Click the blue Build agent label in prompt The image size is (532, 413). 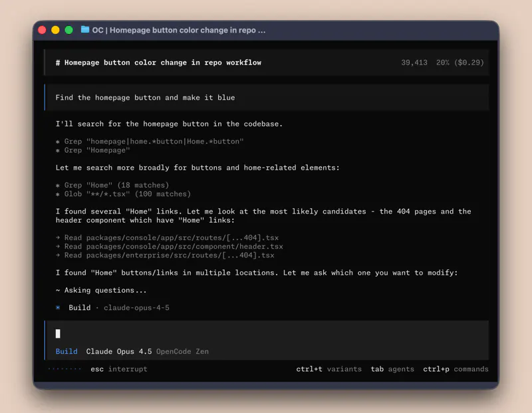point(66,351)
